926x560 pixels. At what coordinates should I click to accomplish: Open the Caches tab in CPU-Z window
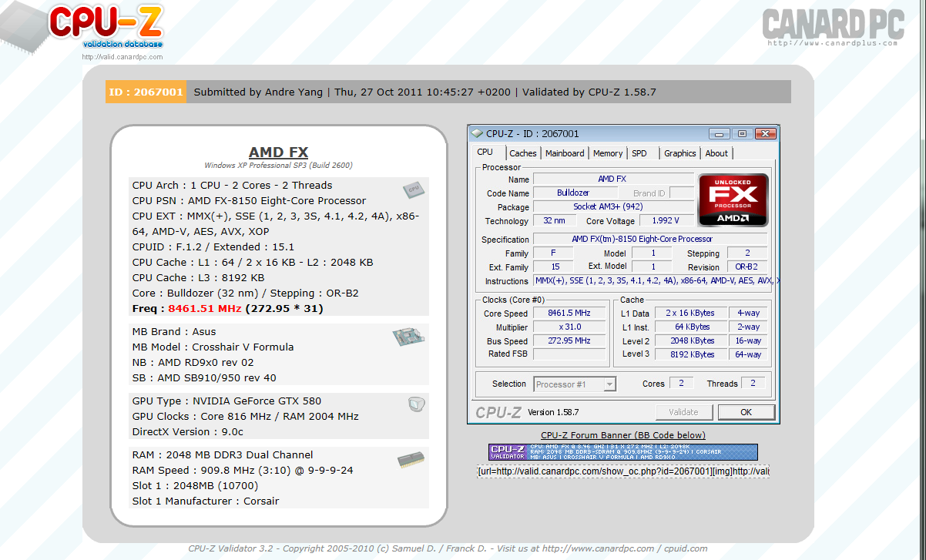[x=523, y=153]
